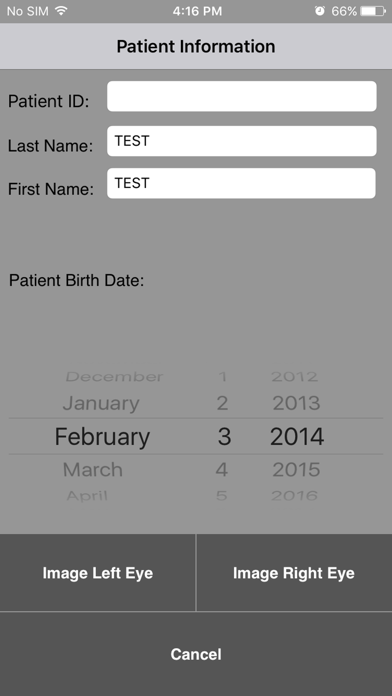
Task: Tap Image Left Eye button
Action: (97, 573)
